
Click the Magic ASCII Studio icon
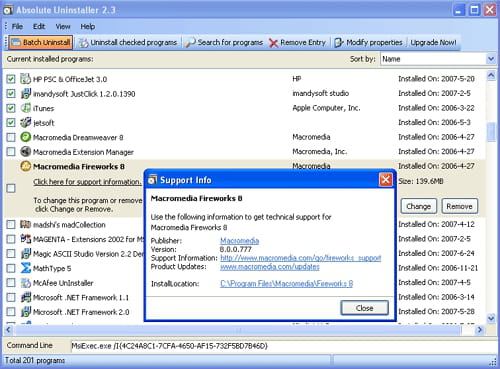(25, 254)
